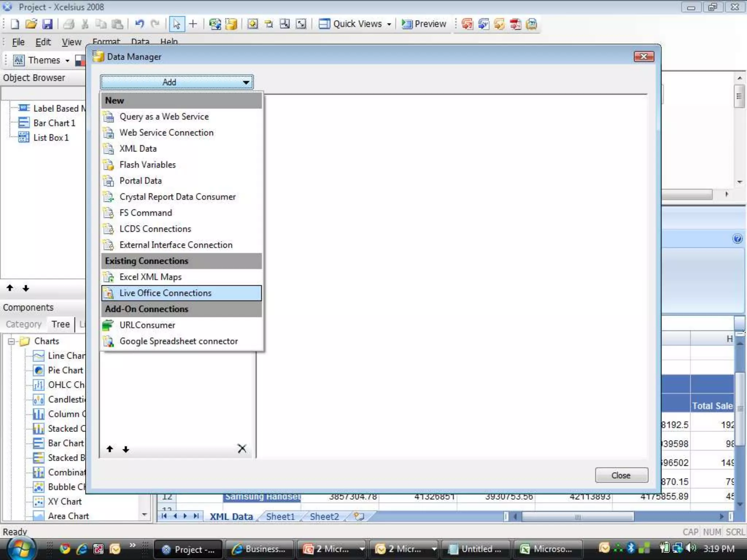The width and height of the screenshot is (747, 560).
Task: Click Publish to PDF export icon
Action: point(515,24)
